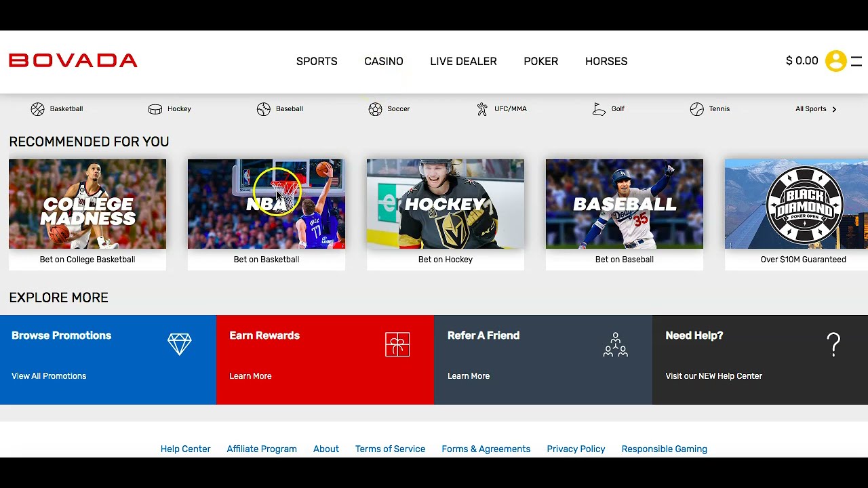Open About footer link
868x488 pixels.
326,449
